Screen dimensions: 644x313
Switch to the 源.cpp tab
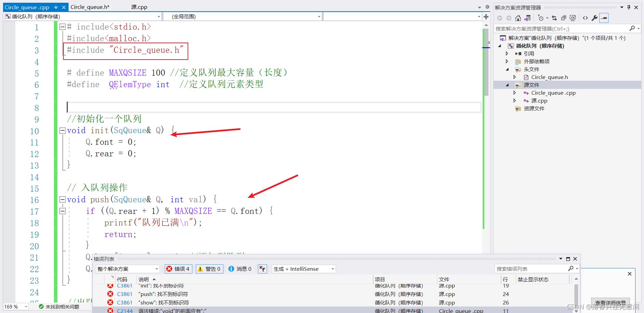pos(139,7)
